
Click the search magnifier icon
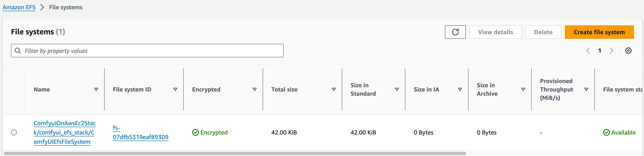[18, 51]
